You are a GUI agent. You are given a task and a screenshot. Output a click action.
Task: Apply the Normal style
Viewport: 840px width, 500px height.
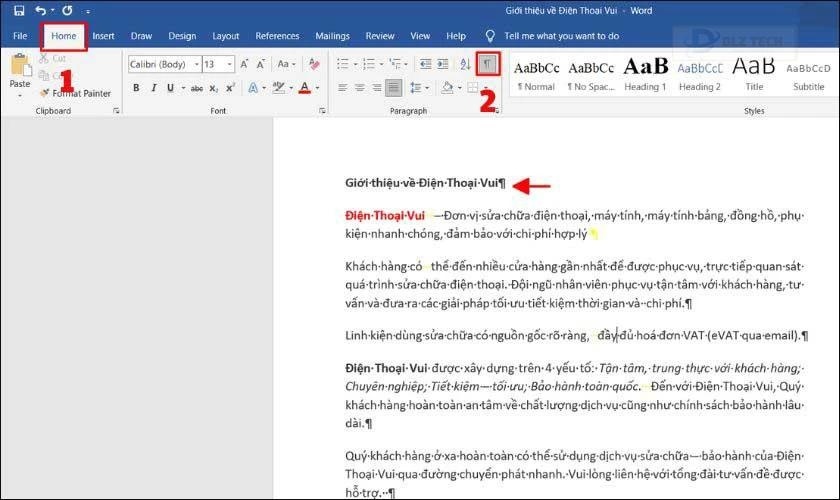coord(536,75)
